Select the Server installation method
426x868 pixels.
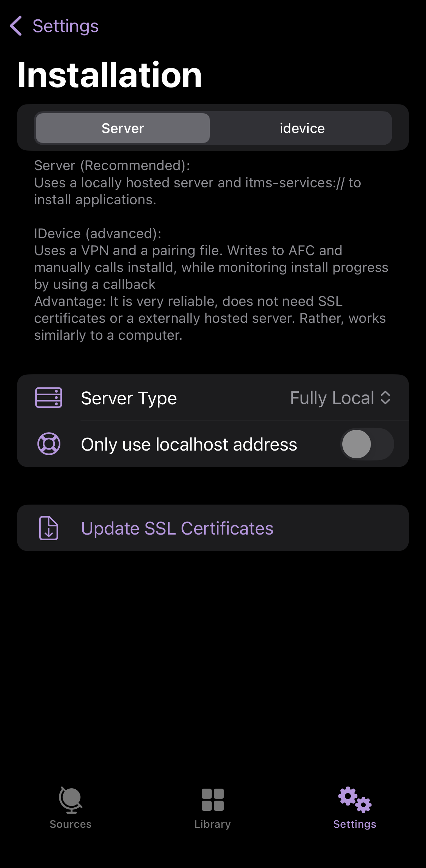pyautogui.click(x=123, y=128)
